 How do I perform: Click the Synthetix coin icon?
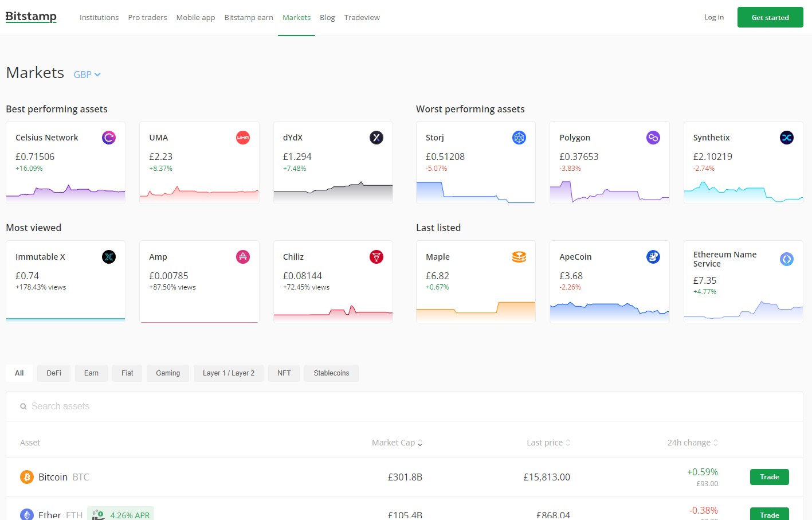pyautogui.click(x=787, y=138)
